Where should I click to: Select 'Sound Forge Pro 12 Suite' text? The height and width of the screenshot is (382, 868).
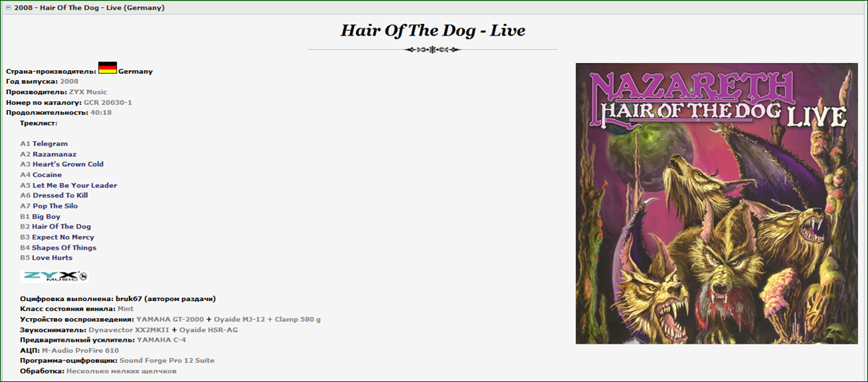pos(167,360)
